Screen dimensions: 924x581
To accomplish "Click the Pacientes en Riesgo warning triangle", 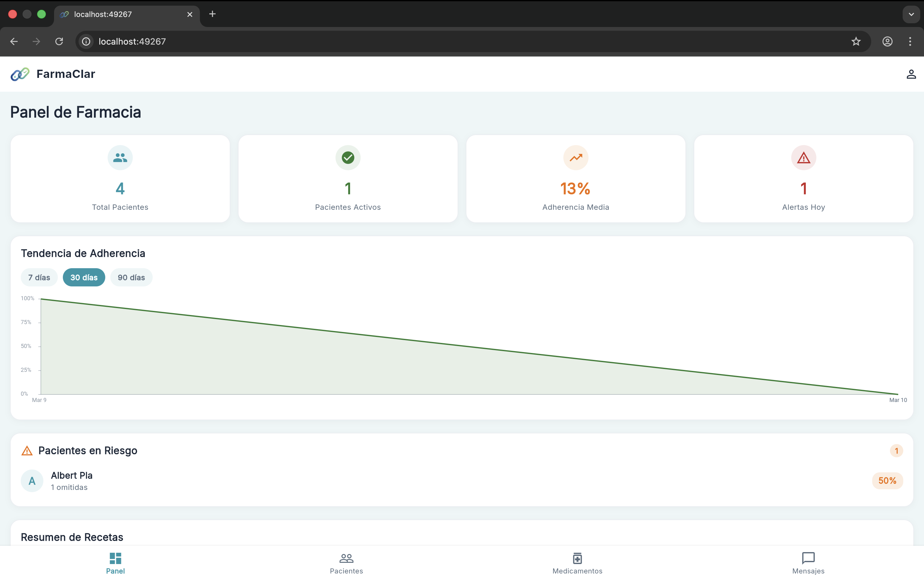I will click(x=27, y=451).
